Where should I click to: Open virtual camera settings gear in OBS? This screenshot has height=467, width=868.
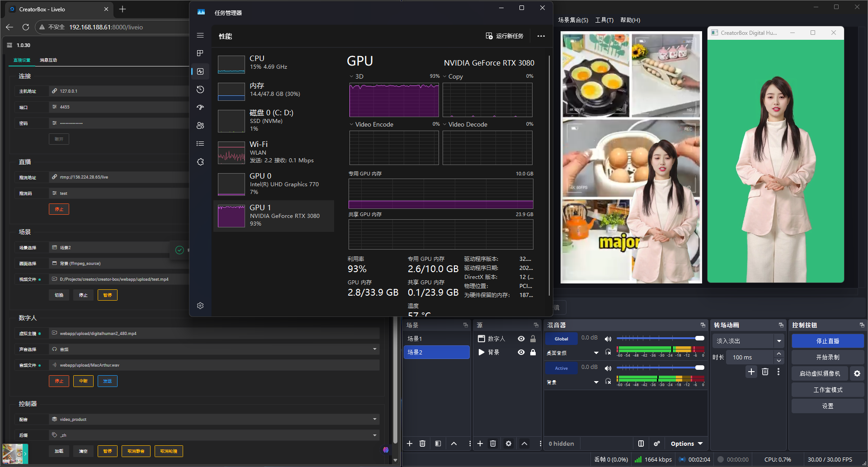point(857,373)
